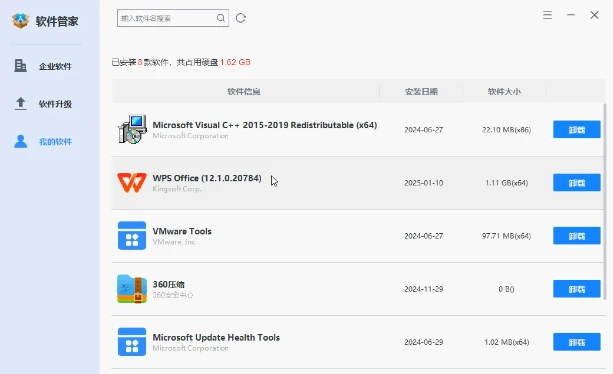Image resolution: width=613 pixels, height=374 pixels.
Task: Click the WPS Office logo icon
Action: point(132,183)
